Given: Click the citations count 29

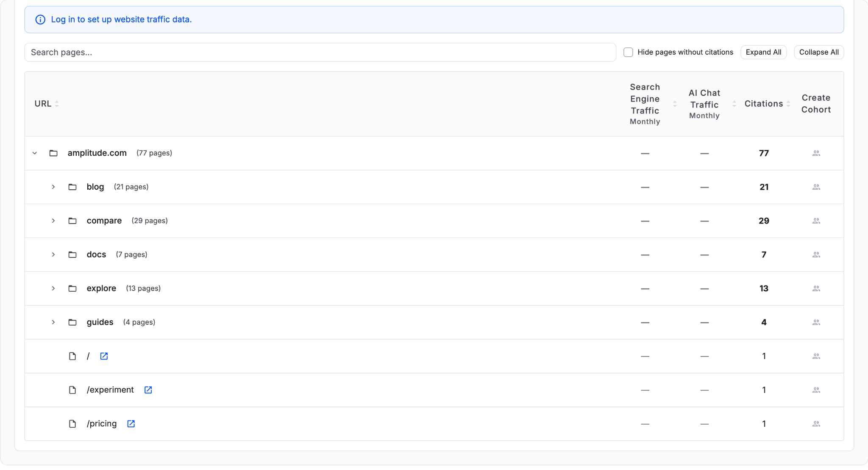Looking at the screenshot, I should click(x=764, y=221).
